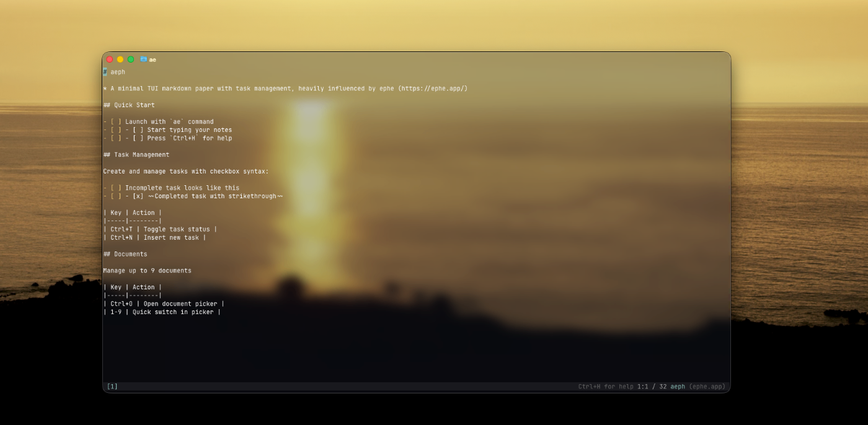Click the 'Manage up to 9 documents' line
868x425 pixels.
147,271
